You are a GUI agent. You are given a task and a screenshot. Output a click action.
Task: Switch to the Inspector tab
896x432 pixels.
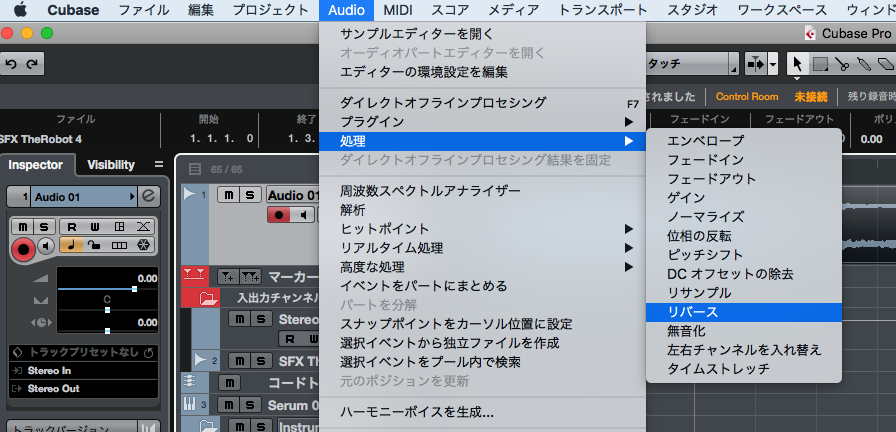pos(36,165)
